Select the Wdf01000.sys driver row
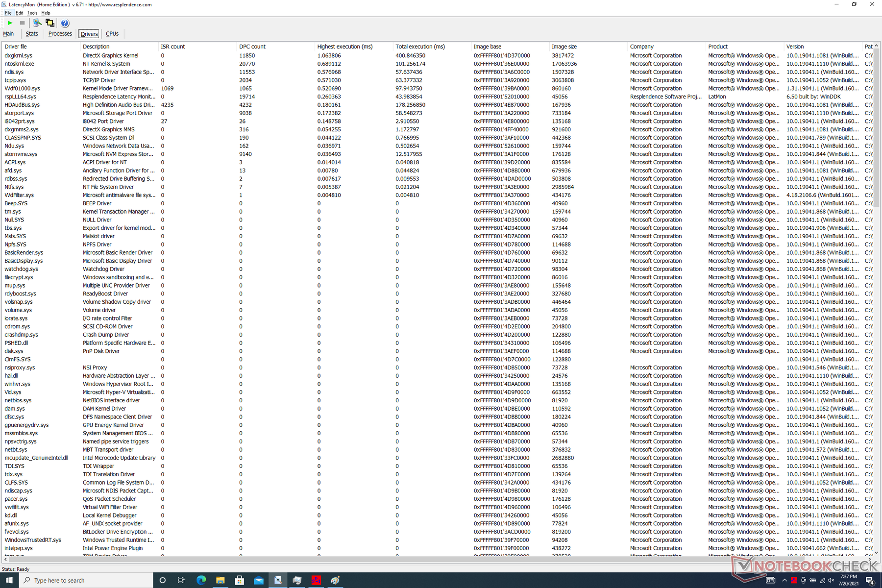 pos(437,88)
